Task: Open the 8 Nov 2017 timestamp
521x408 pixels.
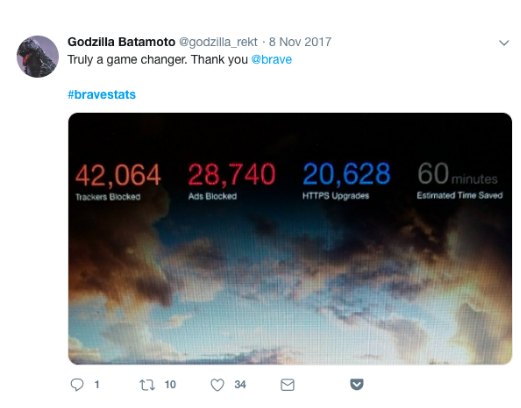Action: pos(300,42)
